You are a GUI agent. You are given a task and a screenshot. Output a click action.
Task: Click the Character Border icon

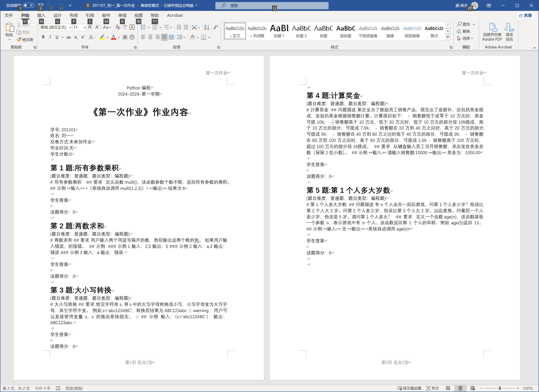(132, 27)
